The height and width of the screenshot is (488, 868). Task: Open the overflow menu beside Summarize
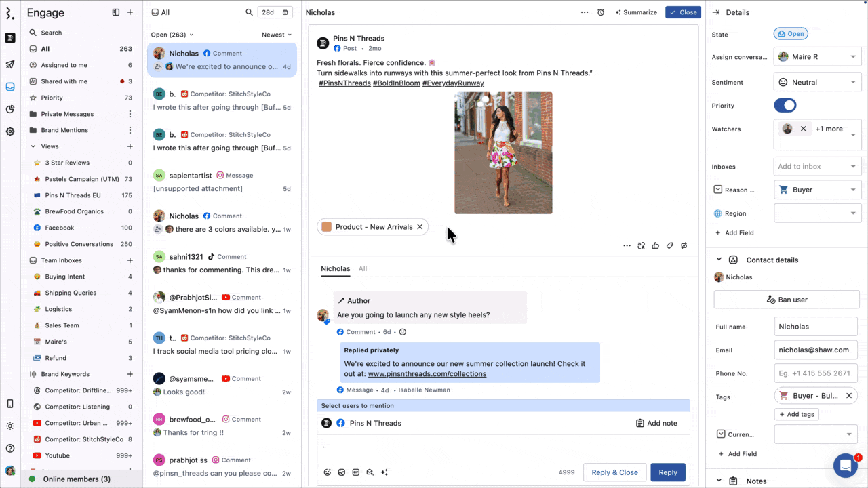[584, 12]
